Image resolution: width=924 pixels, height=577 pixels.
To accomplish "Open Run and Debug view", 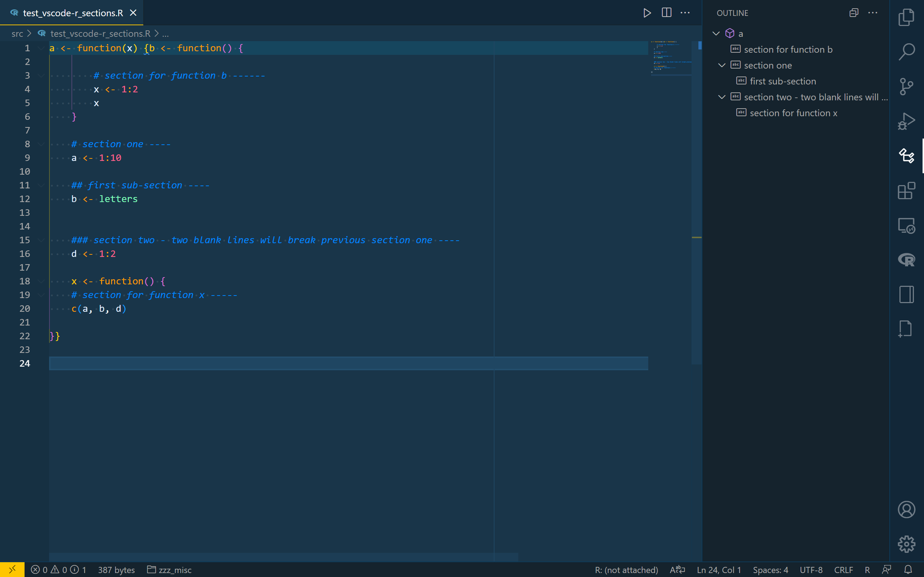I will coord(906,121).
